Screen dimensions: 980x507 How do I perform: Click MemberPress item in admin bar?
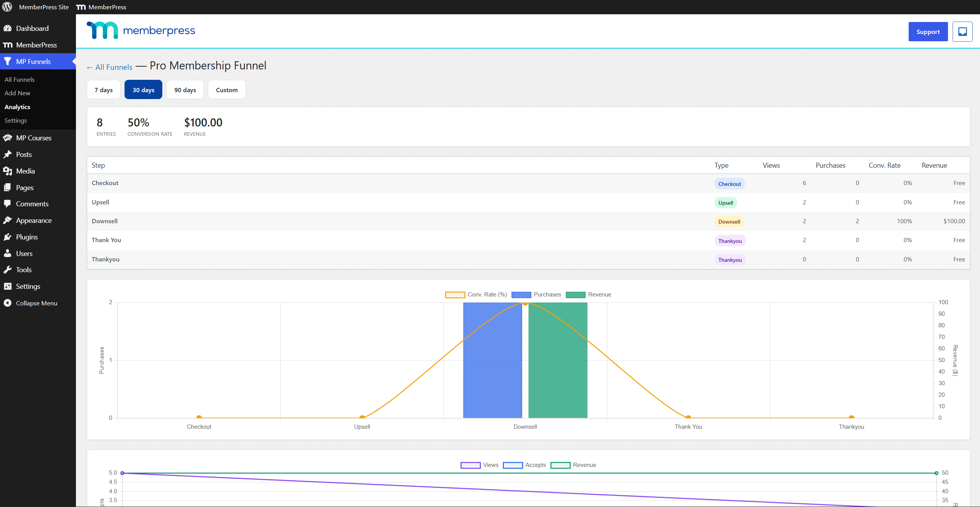(101, 7)
